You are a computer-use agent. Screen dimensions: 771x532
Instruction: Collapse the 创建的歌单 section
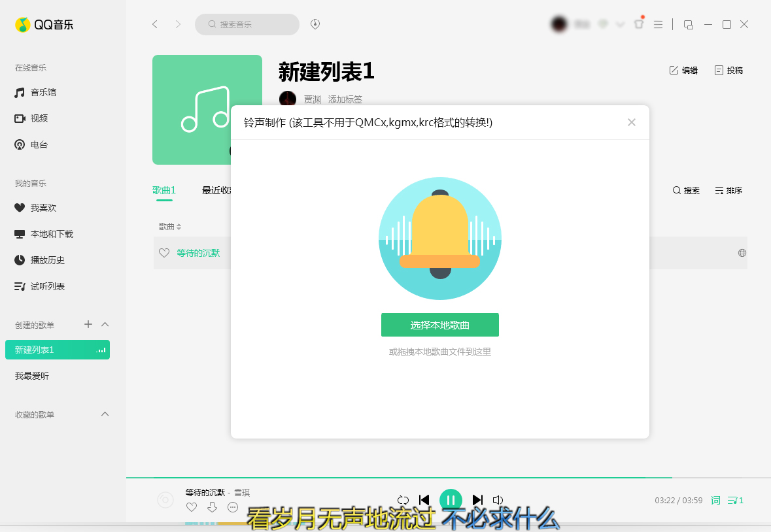click(105, 324)
